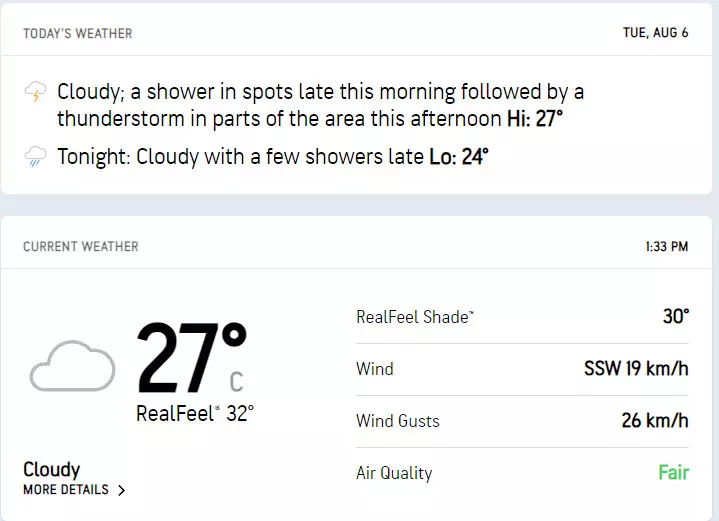The height and width of the screenshot is (521, 719).
Task: Select the Wind row label
Action: point(375,369)
